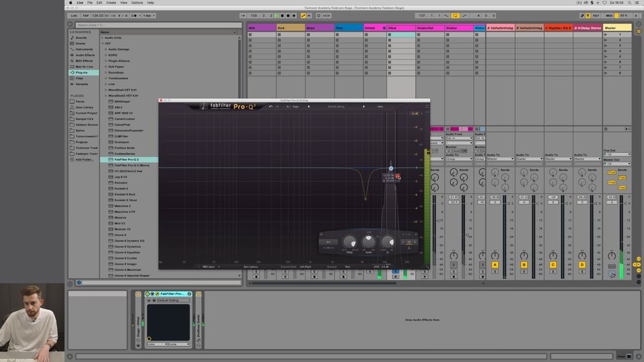Click the browser search field
This screenshot has width=644, height=362.
pyautogui.click(x=158, y=25)
